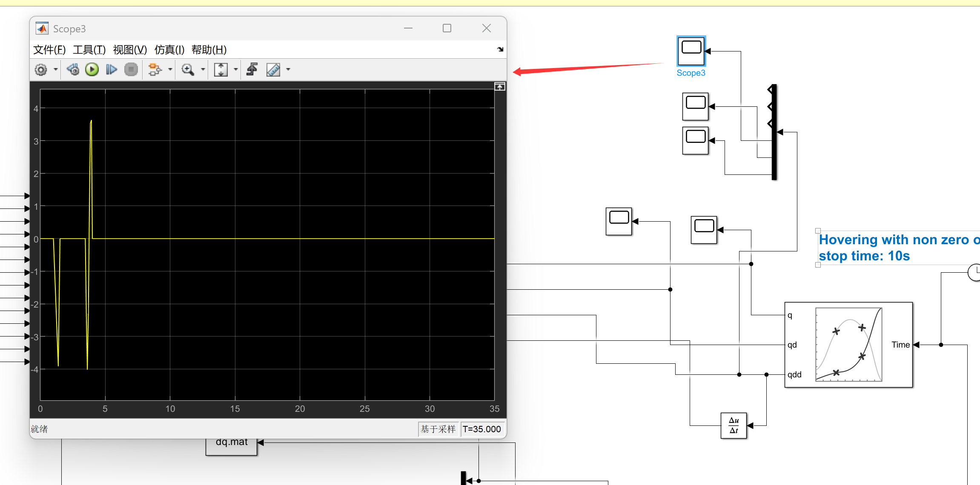Expand the axis scaling dropdown arrow
Viewport: 980px width, 485px height.
[x=235, y=69]
